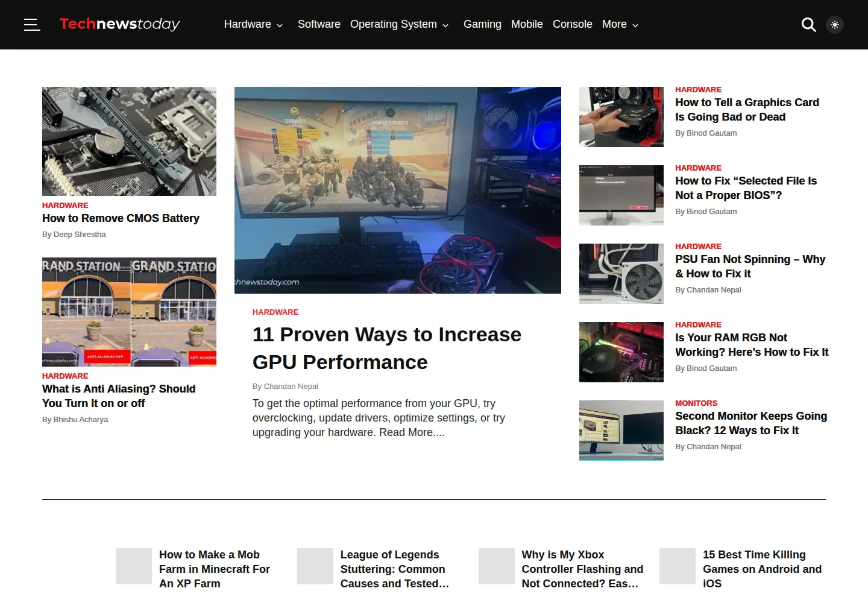Click HARDWARE tag above CMOS Battery article
Screen dimensions: 868x603
65,206
